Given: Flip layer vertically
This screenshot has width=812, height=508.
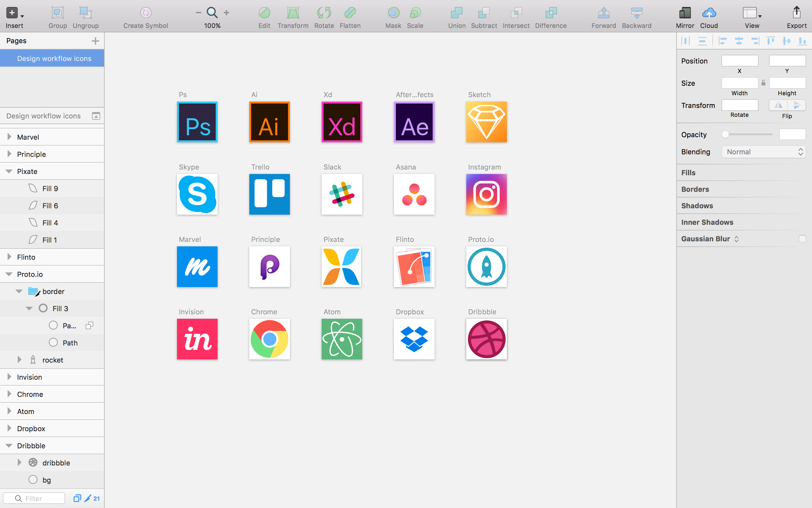Looking at the screenshot, I should tap(796, 105).
